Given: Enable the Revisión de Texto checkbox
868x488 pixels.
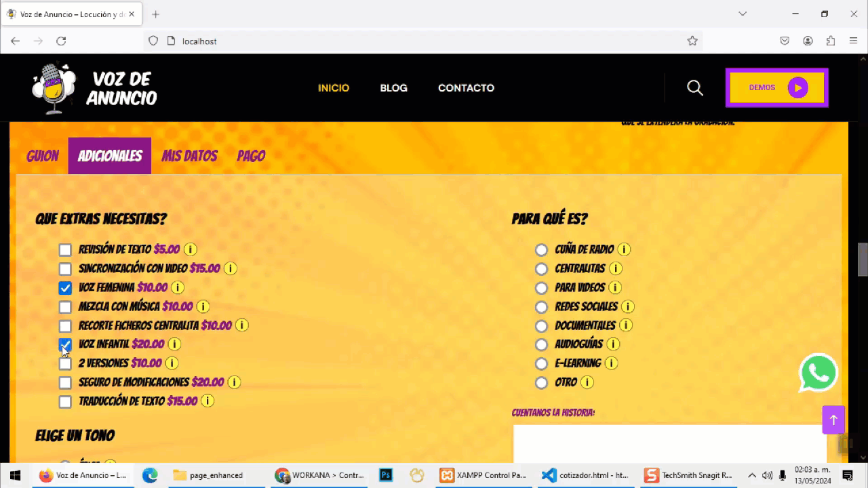Looking at the screenshot, I should 65,250.
